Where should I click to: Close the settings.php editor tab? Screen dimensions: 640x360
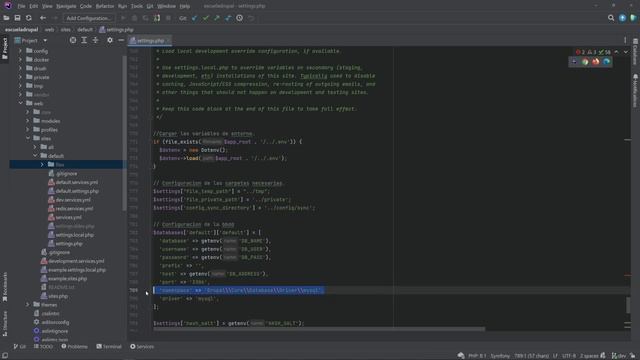(x=168, y=40)
